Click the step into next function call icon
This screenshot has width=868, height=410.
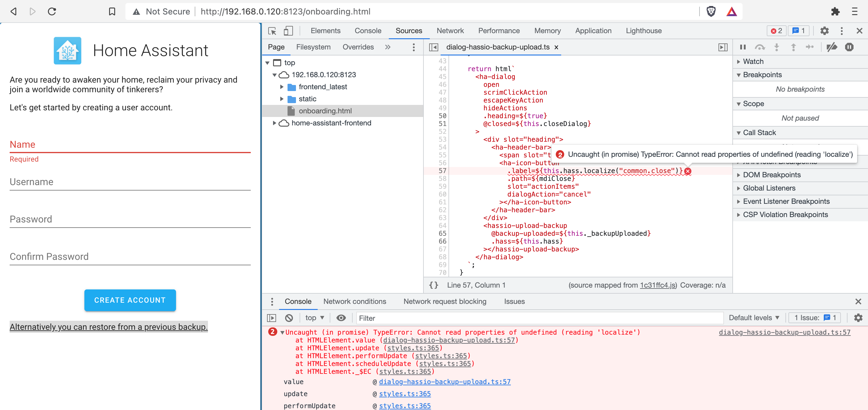[x=777, y=47]
